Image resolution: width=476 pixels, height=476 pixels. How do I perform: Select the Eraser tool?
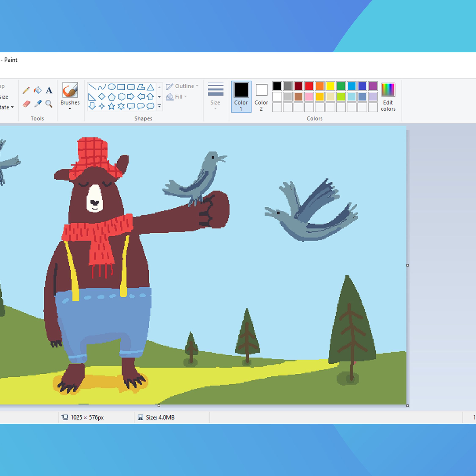coord(26,104)
